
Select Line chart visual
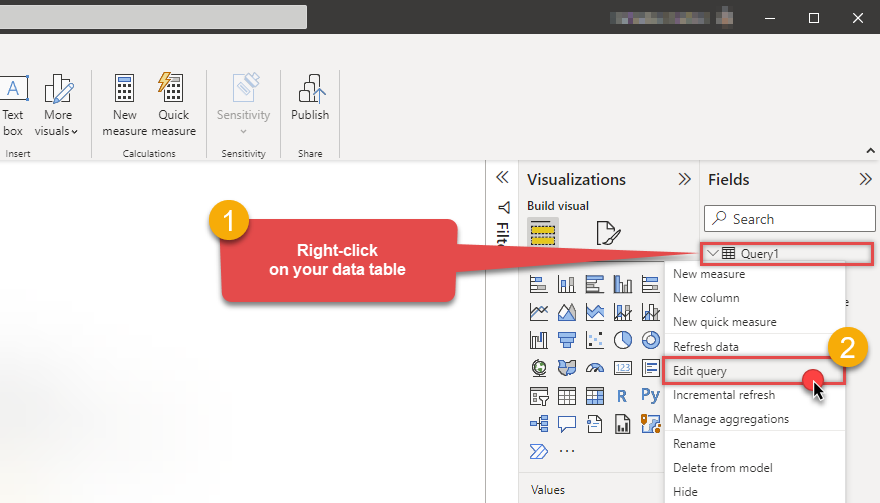coord(539,312)
